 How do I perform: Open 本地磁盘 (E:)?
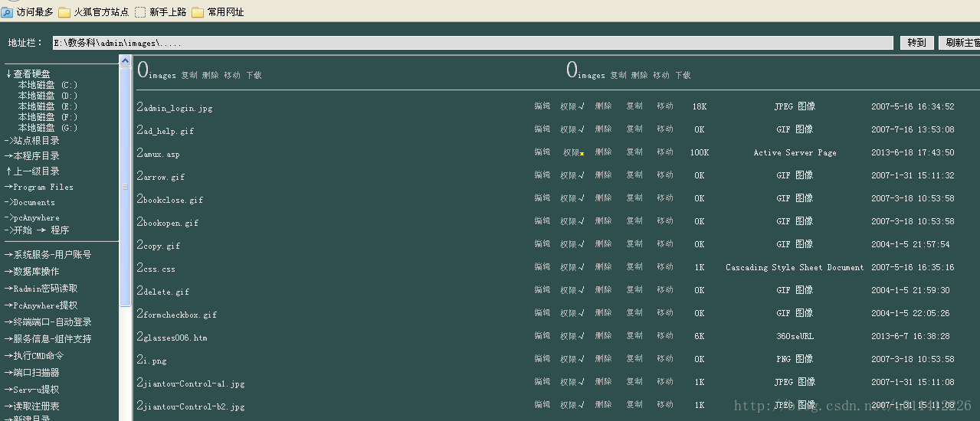pyautogui.click(x=48, y=106)
